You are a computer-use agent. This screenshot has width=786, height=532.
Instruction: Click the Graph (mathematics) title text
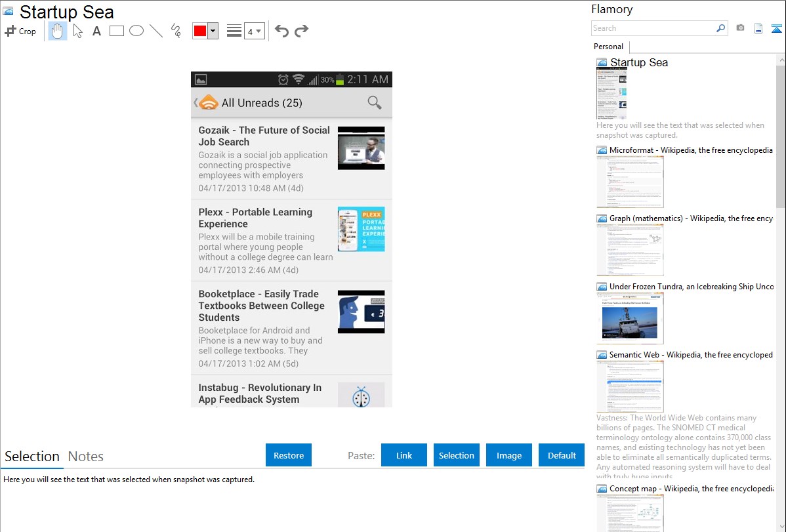pyautogui.click(x=691, y=218)
